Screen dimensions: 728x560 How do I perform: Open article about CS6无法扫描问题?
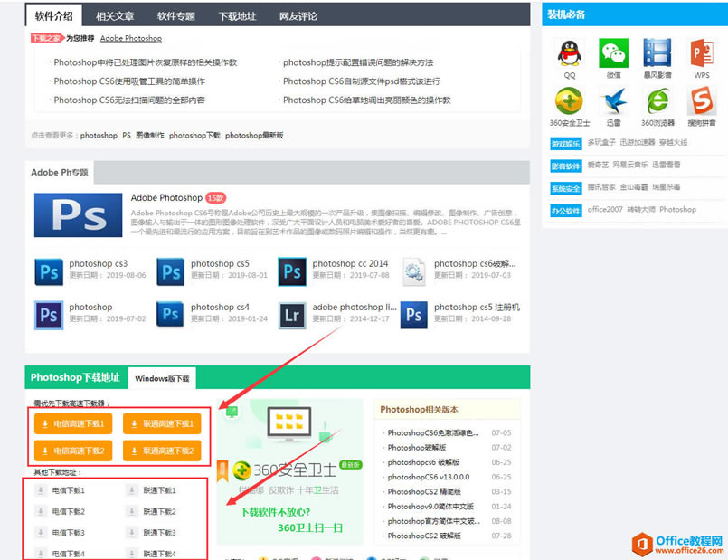pos(129,100)
